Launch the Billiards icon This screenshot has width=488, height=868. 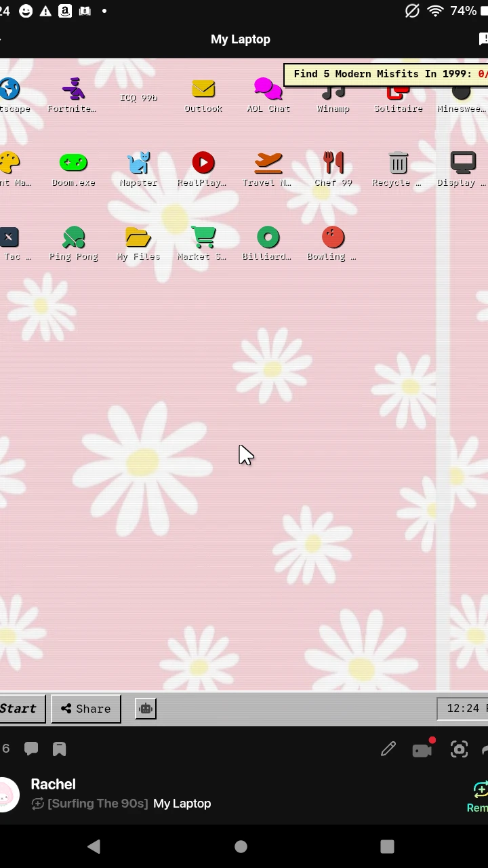tap(268, 237)
